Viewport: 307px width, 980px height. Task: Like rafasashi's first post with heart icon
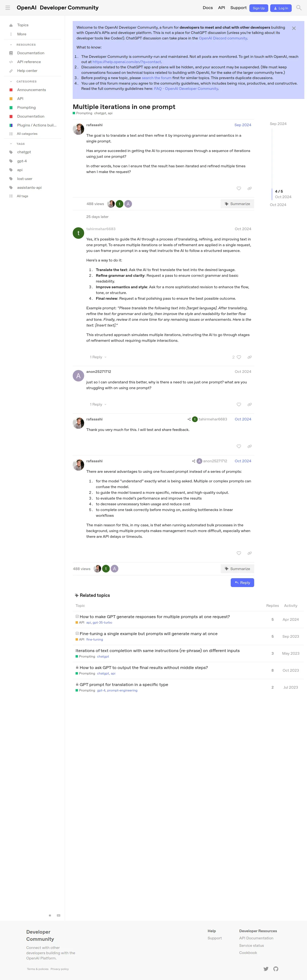click(x=239, y=188)
